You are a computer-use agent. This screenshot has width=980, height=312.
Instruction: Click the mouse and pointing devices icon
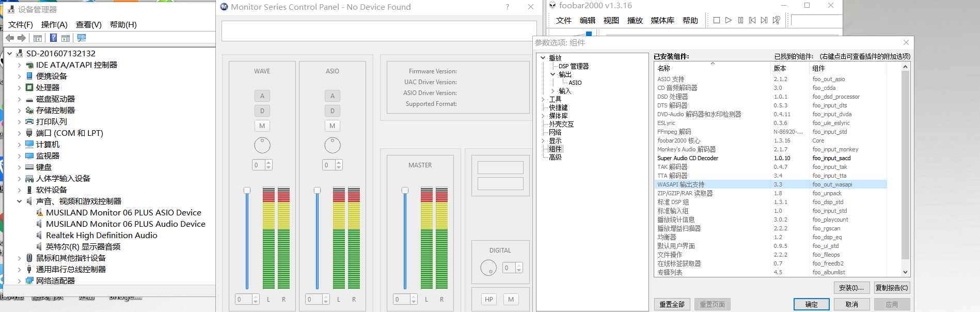click(x=29, y=258)
